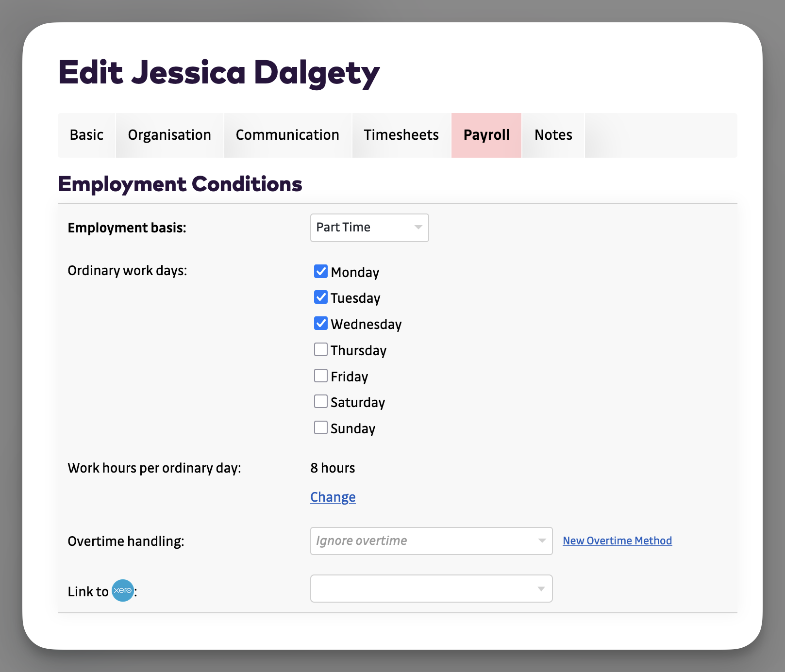Disable Wednesday as an ordinary work day
Image resolution: width=785 pixels, height=672 pixels.
tap(321, 324)
